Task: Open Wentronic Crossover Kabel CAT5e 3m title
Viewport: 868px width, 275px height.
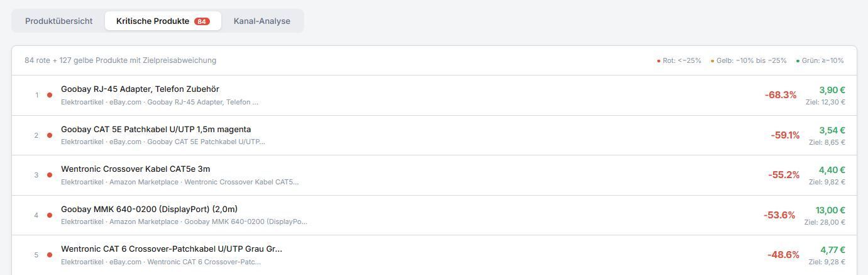Action: click(x=135, y=169)
